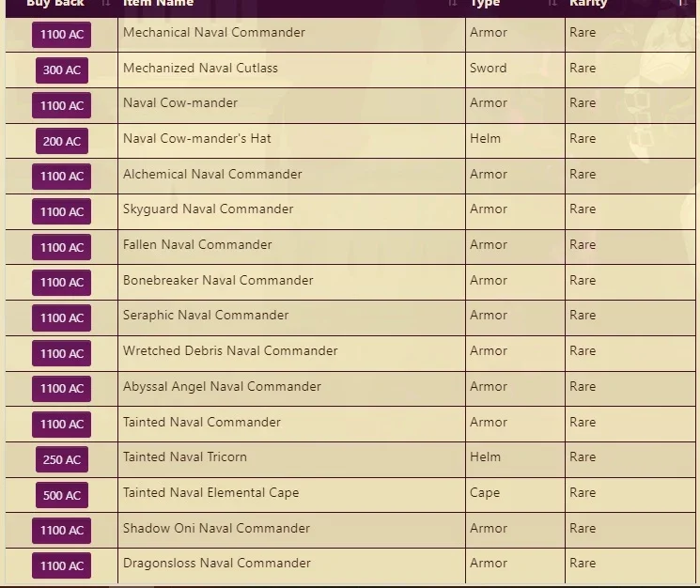Buy back Skyguard Naval Commander armor
This screenshot has width=700, height=588.
(62, 211)
